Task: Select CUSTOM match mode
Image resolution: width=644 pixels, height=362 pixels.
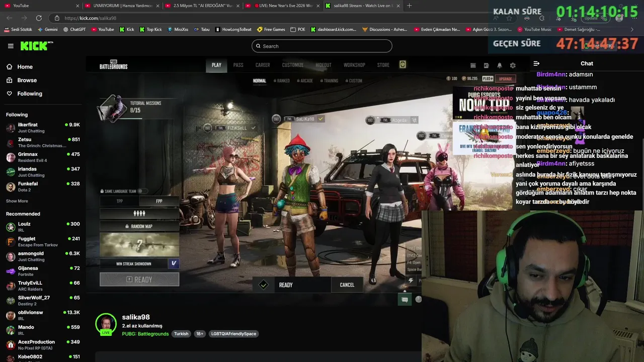Action: (x=354, y=80)
